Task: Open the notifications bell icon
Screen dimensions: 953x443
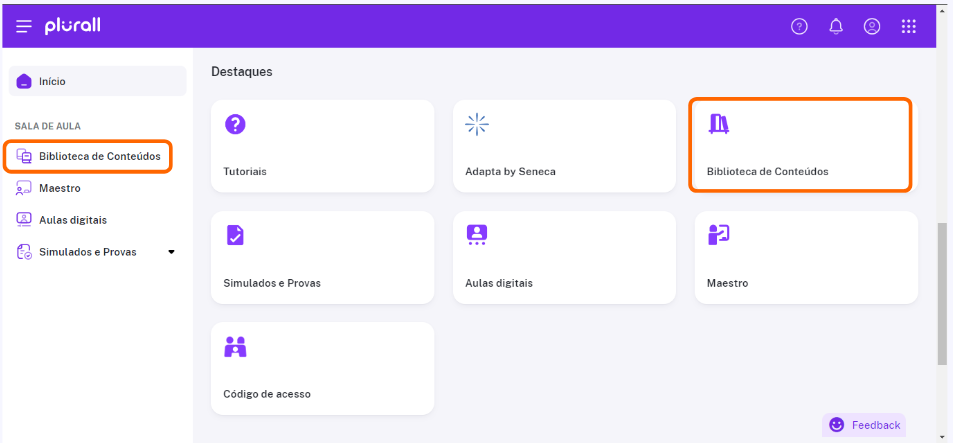Action: coord(836,26)
